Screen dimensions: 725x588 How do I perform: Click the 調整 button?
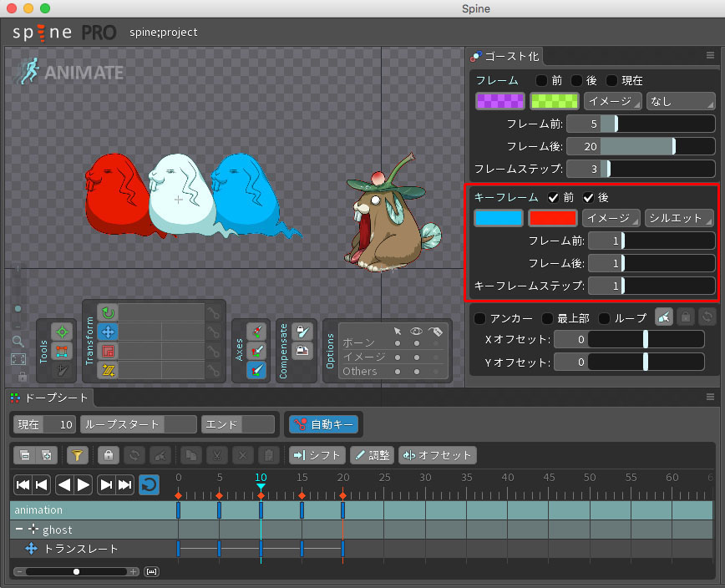tap(373, 455)
